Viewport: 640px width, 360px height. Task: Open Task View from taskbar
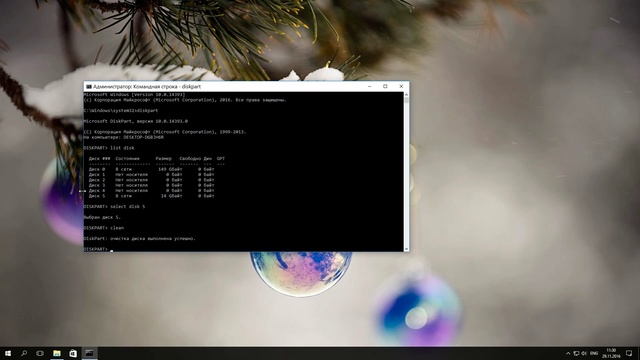pyautogui.click(x=40, y=353)
